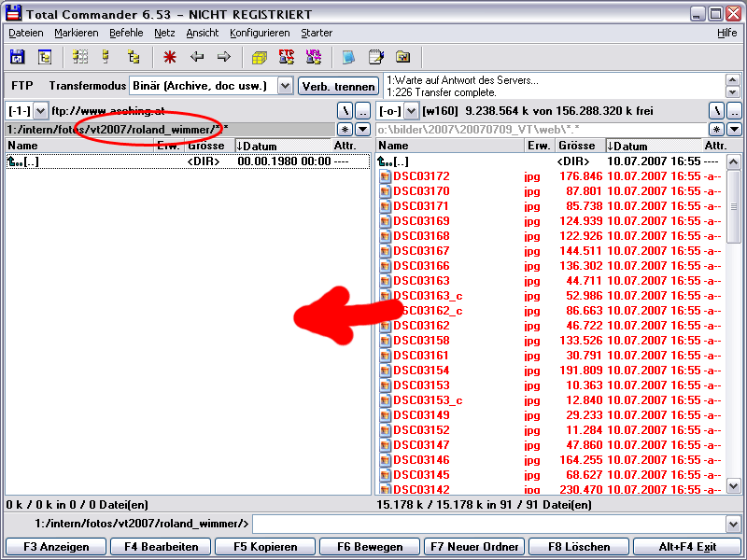Show the folder tree view icon
Viewport: 747px width, 560px height.
134,57
